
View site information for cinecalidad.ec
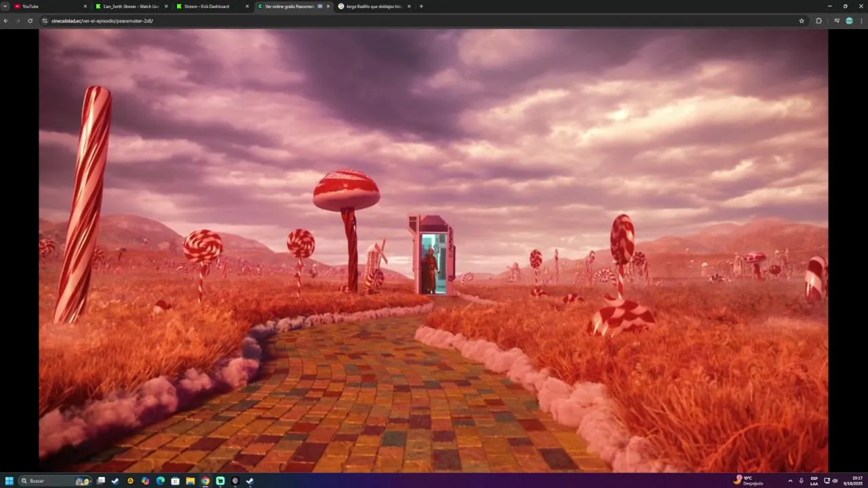[45, 20]
